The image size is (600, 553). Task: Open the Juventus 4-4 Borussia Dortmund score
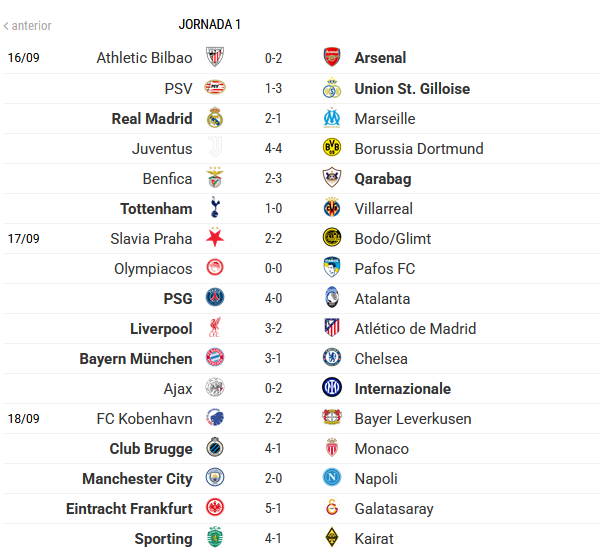(x=273, y=148)
